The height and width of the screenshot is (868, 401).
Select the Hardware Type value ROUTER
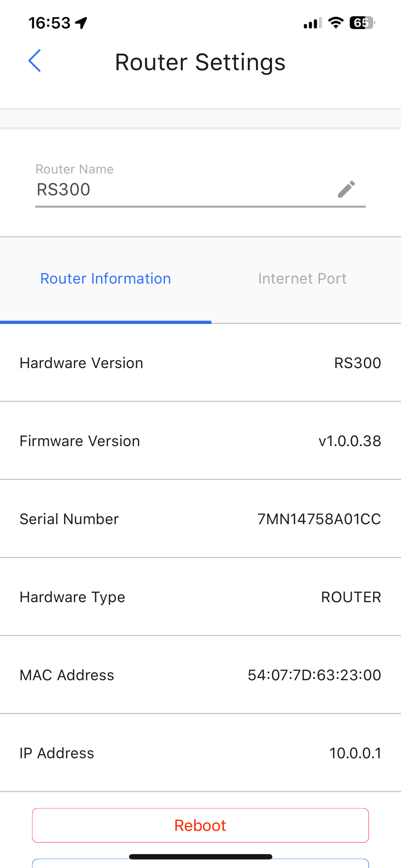pos(351,597)
